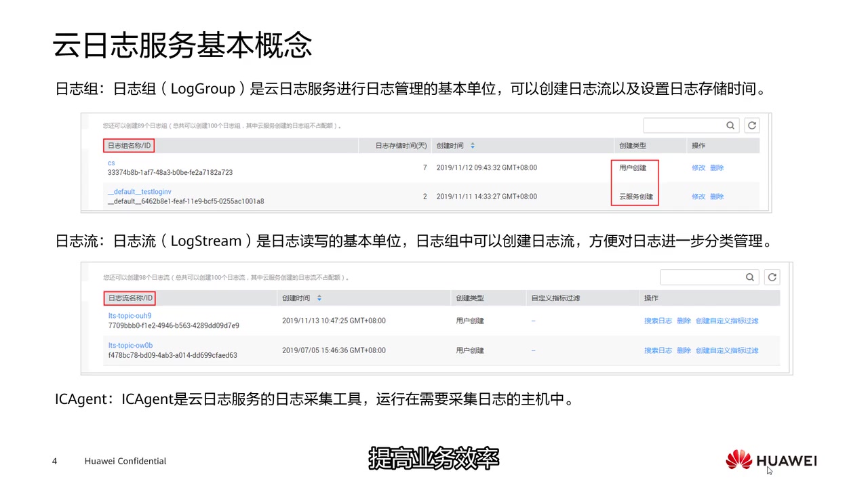Click 创建类型 header in log group table

tap(633, 146)
